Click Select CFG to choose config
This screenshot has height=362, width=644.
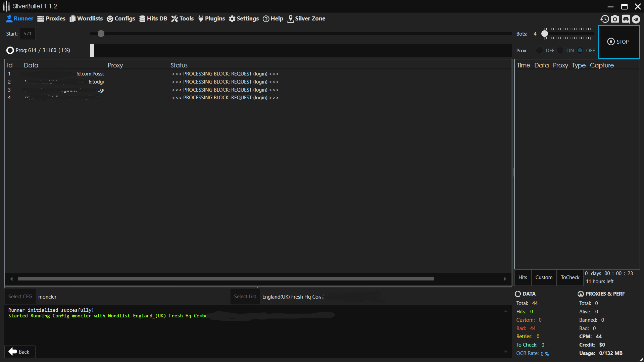coord(20,297)
